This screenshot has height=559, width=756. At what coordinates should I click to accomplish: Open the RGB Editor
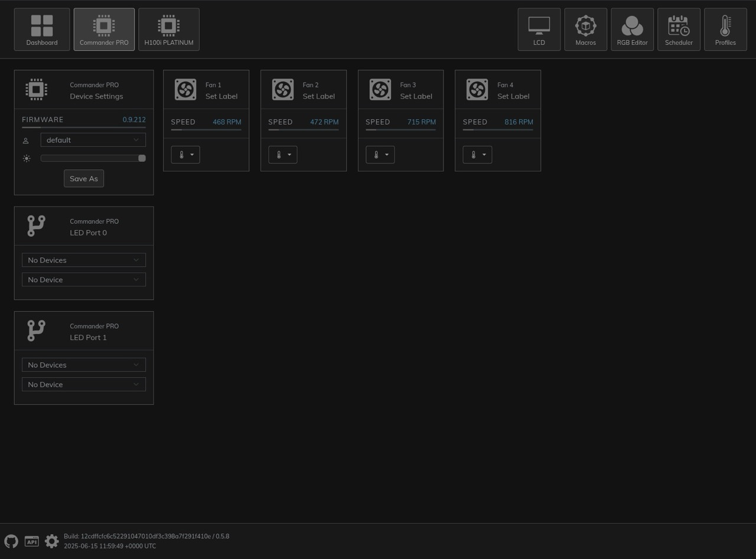pos(632,30)
